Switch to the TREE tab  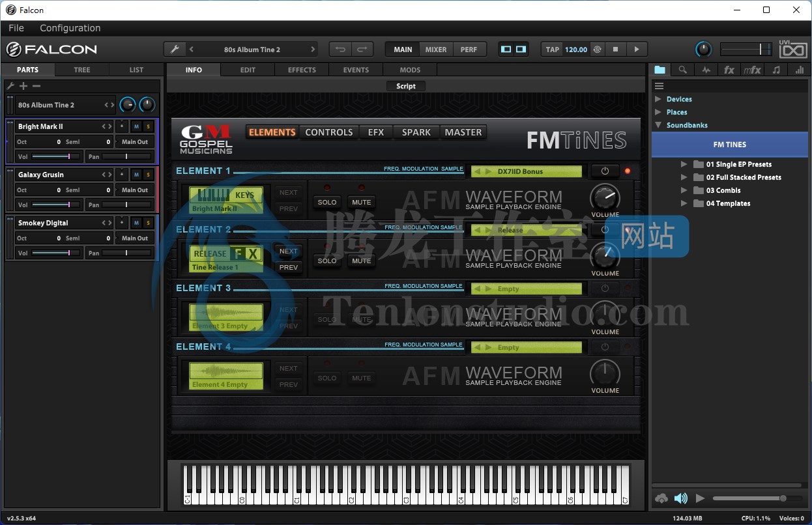pyautogui.click(x=82, y=70)
